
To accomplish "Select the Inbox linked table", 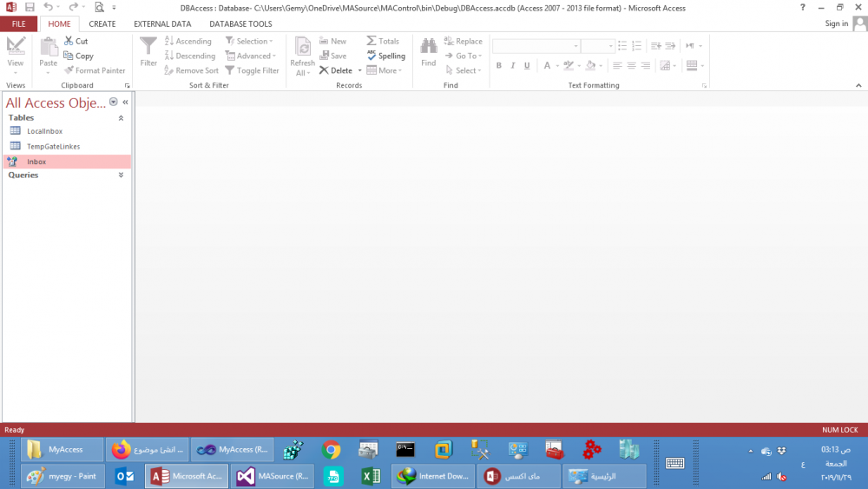I will tap(67, 162).
